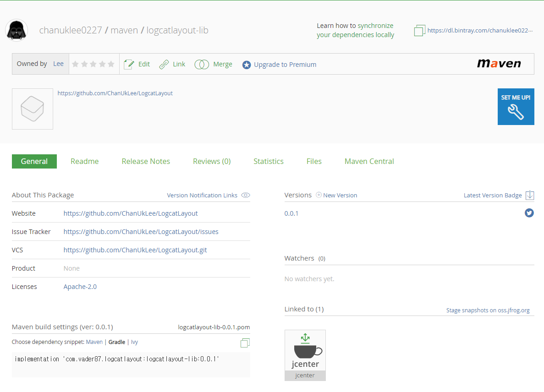This screenshot has width=544, height=392.
Task: Open the Apache-2.0 license link
Action: (80, 287)
